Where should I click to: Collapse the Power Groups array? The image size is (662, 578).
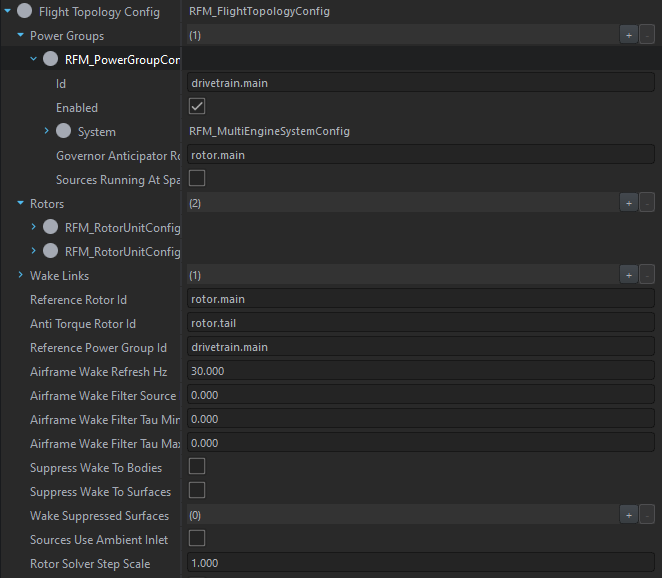[x=20, y=35]
